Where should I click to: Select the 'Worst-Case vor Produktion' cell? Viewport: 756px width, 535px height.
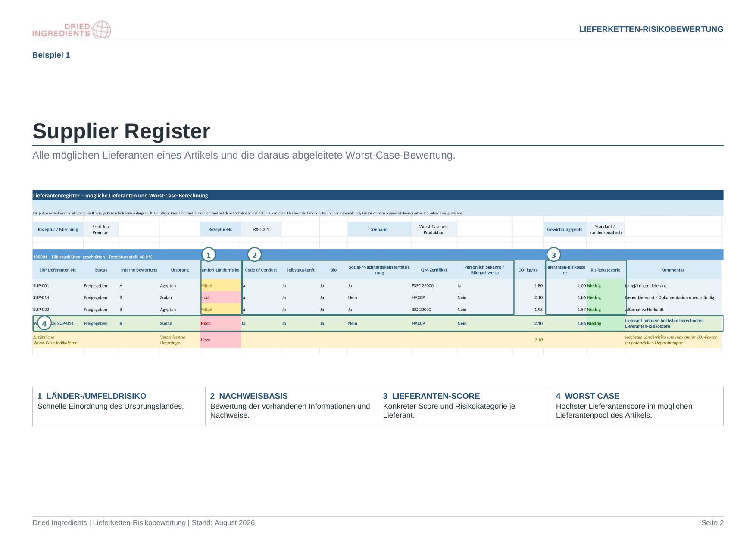coord(434,229)
